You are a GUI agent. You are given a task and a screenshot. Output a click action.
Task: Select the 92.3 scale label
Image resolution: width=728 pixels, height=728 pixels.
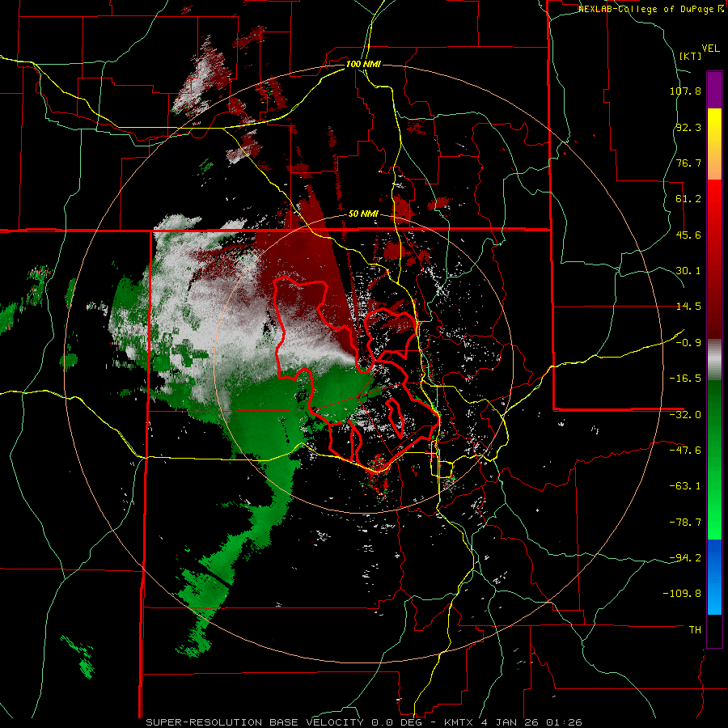point(688,127)
